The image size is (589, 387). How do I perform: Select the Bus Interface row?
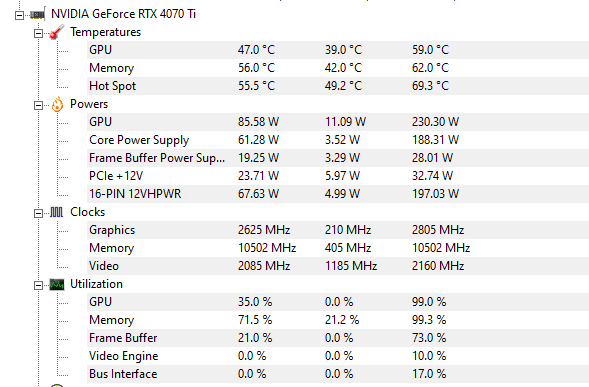pyautogui.click(x=338, y=374)
